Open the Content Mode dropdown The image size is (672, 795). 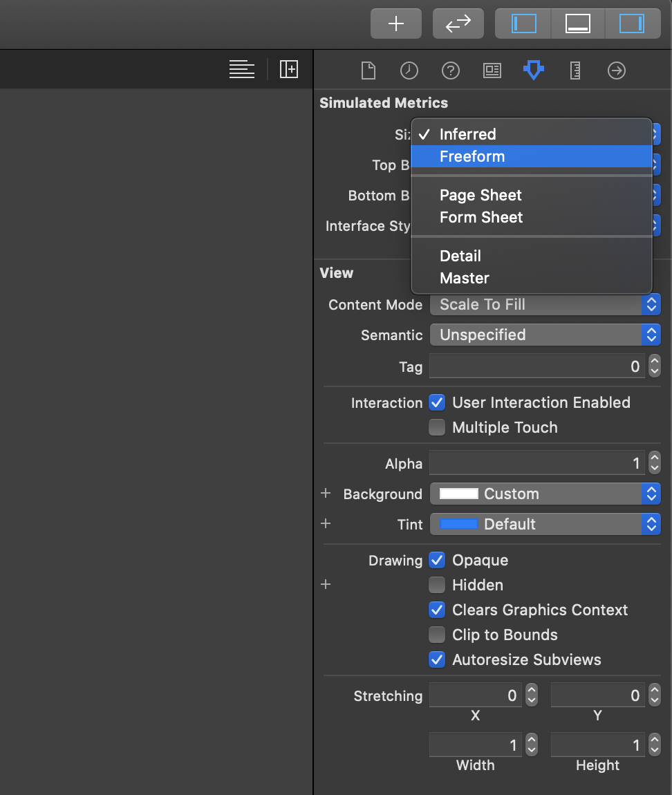click(545, 304)
